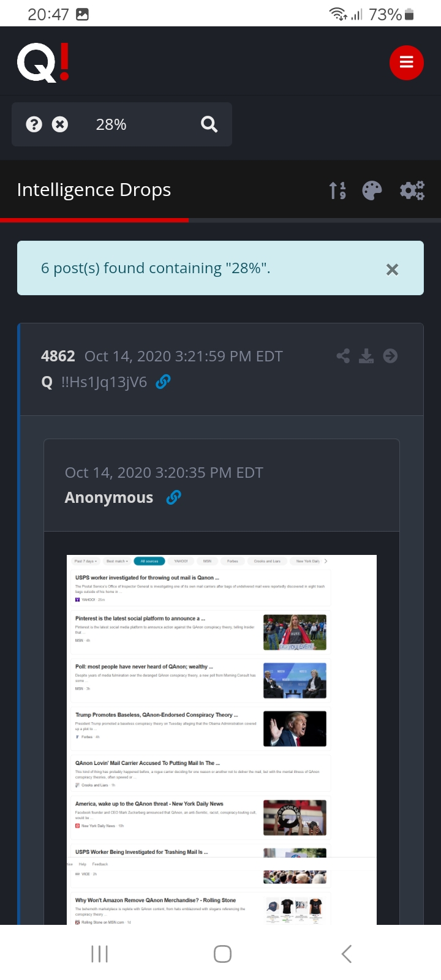Download post 4862

366,356
